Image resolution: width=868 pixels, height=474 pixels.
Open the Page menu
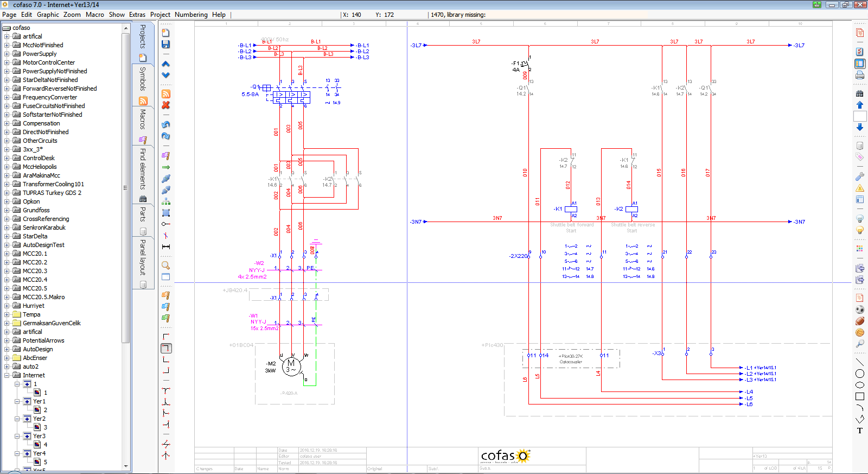(9, 15)
